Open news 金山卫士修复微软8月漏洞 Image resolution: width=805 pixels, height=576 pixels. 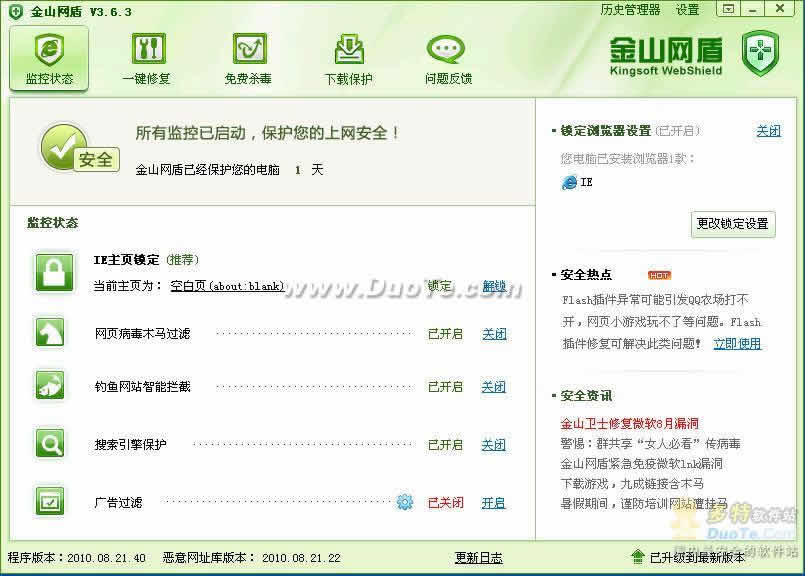pos(629,424)
